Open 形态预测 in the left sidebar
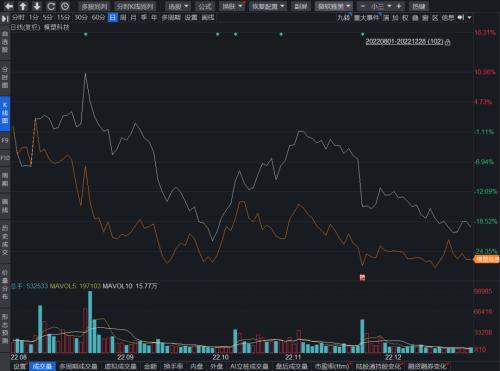 point(5,328)
